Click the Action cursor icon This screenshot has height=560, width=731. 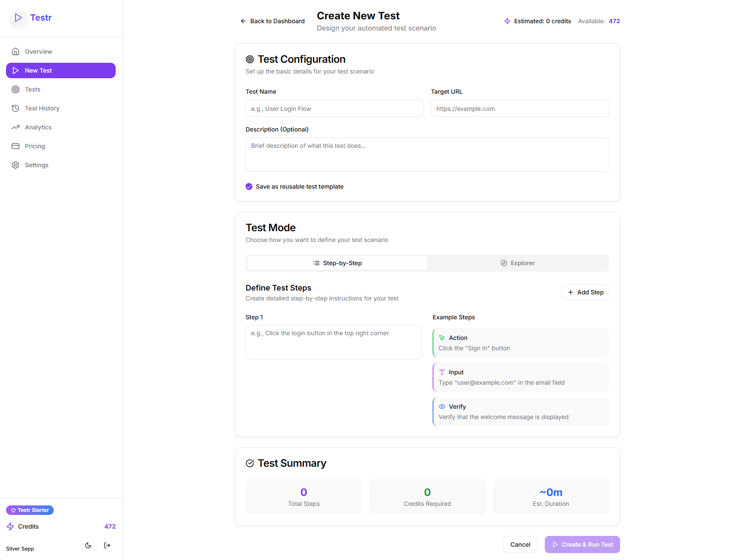pyautogui.click(x=442, y=338)
